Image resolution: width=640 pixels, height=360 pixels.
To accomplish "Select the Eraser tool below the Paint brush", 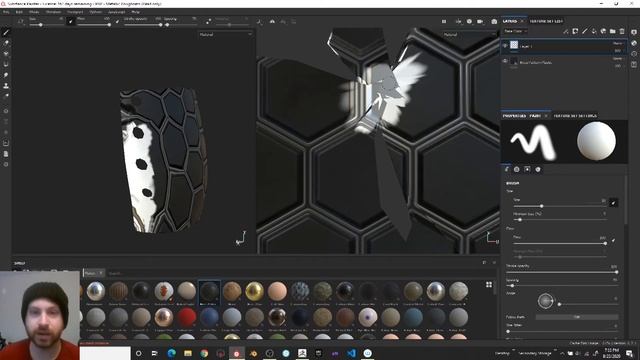I will [6, 43].
